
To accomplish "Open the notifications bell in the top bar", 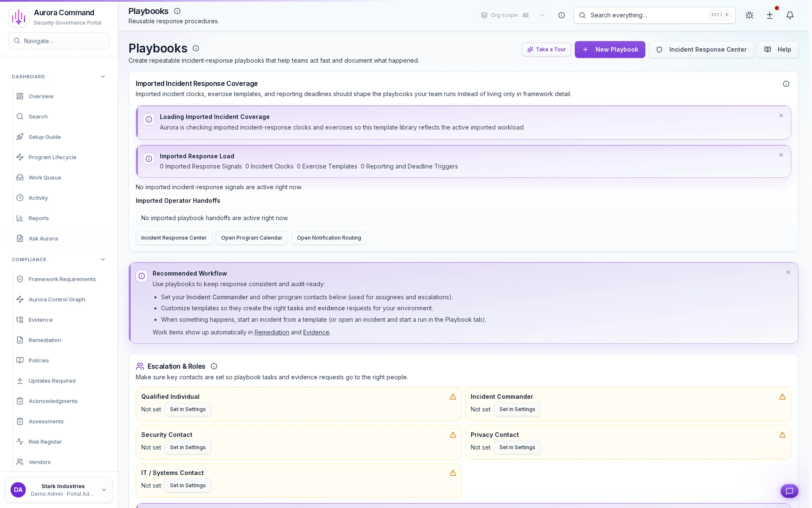I will (790, 15).
